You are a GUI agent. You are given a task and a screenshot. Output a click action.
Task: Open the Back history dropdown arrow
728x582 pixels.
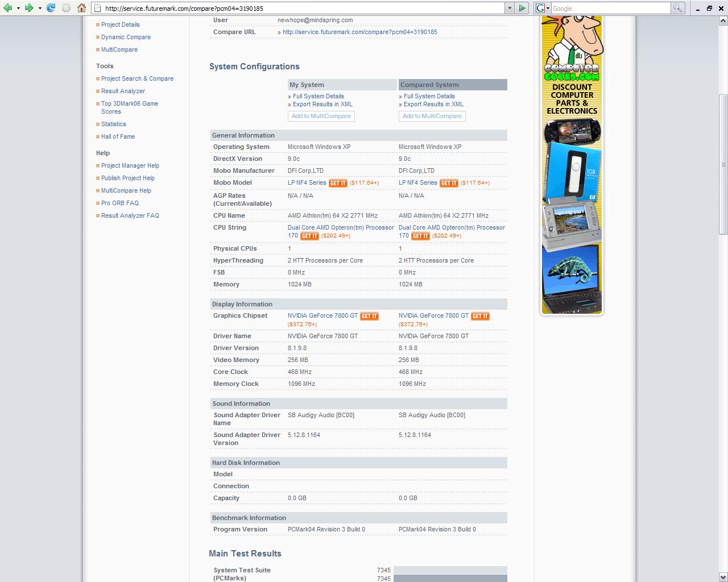tap(18, 8)
